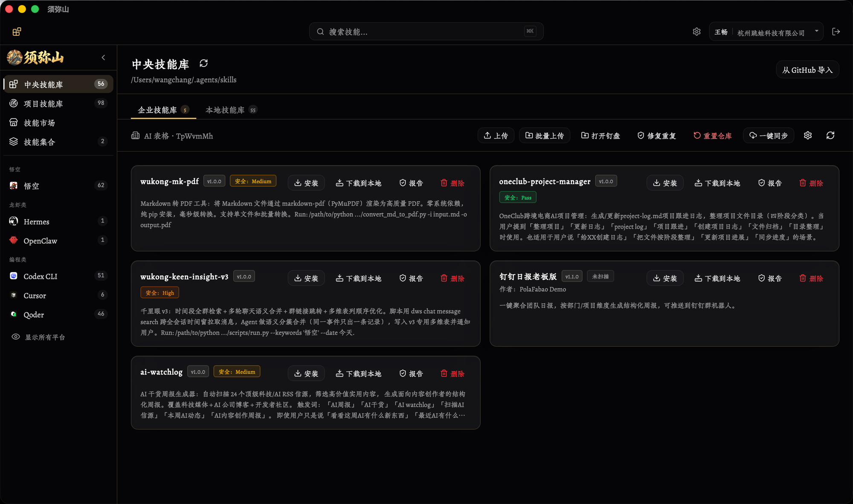Click the refresh icon beside 中央技能库 title
The height and width of the screenshot is (504, 853).
click(x=203, y=64)
